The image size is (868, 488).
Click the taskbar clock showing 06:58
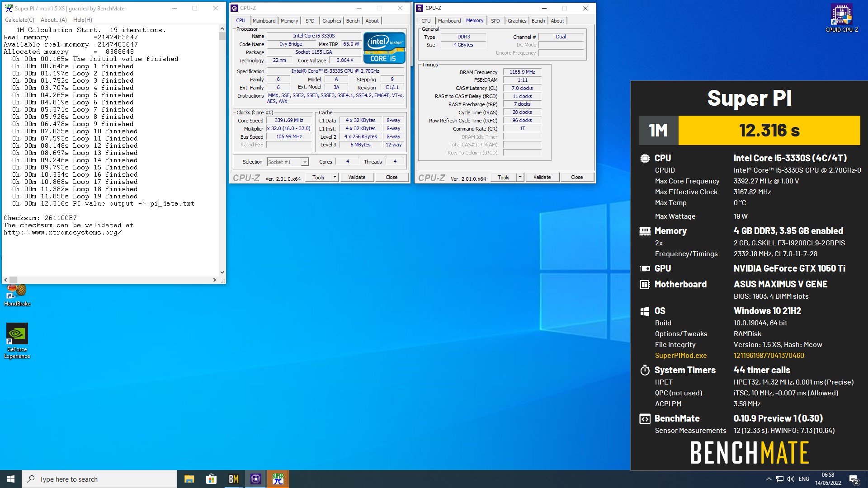pyautogui.click(x=828, y=479)
